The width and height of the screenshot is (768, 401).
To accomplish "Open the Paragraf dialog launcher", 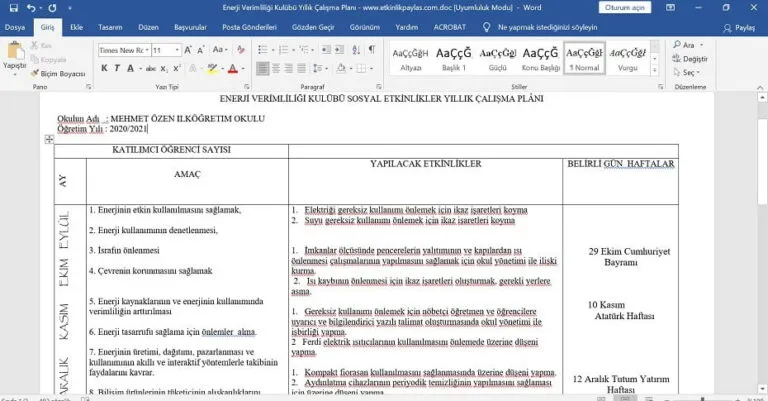I will click(x=379, y=87).
